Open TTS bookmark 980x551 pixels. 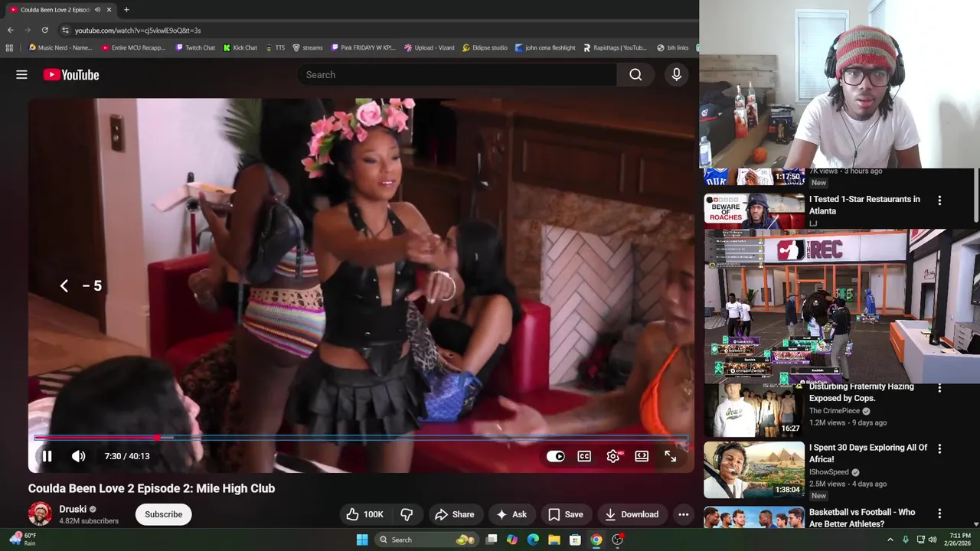click(x=275, y=47)
